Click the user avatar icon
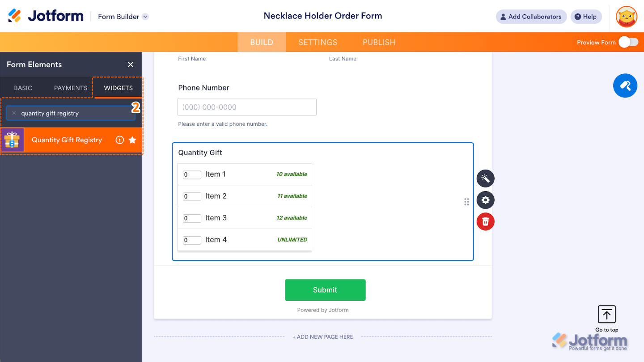Image resolution: width=644 pixels, height=362 pixels. click(626, 17)
